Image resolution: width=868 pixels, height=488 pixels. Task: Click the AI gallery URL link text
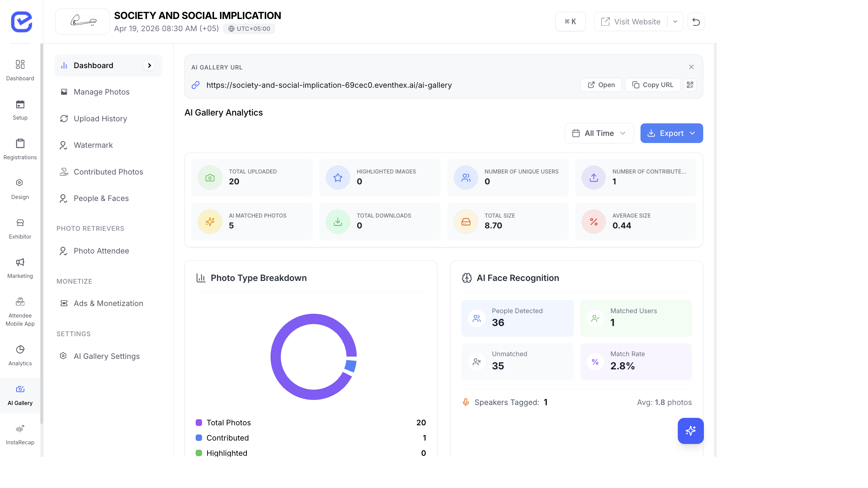329,85
